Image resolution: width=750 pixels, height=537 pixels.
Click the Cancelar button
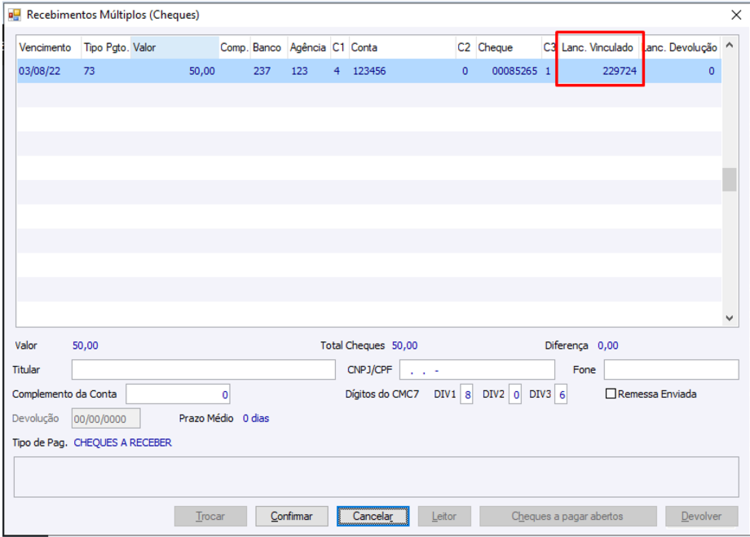(x=373, y=516)
